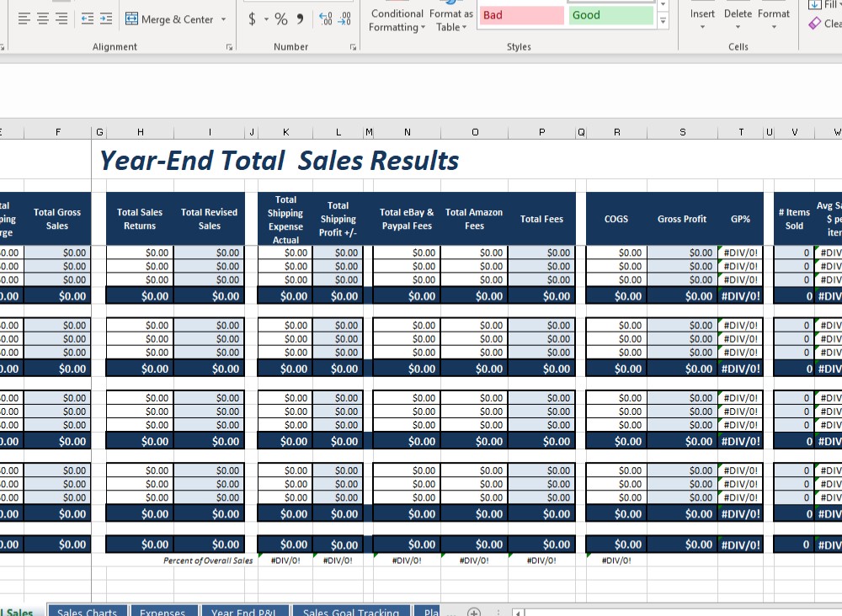Screen dimensions: 842x616
Task: Expand the Format menu in Cells group
Action: pyautogui.click(x=774, y=19)
